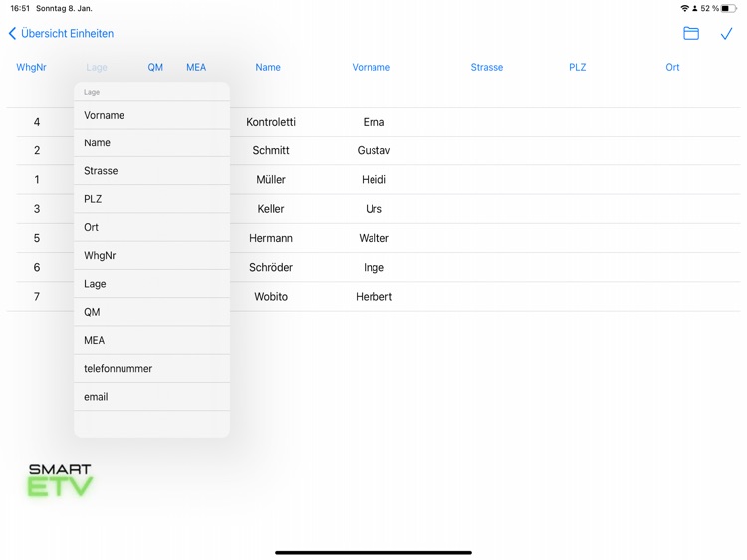Select the Erna first-name cell

click(x=373, y=122)
